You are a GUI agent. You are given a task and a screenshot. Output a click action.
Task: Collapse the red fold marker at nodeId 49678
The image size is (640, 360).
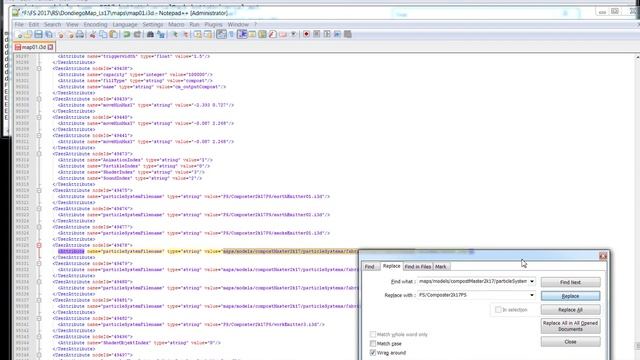coord(39,245)
